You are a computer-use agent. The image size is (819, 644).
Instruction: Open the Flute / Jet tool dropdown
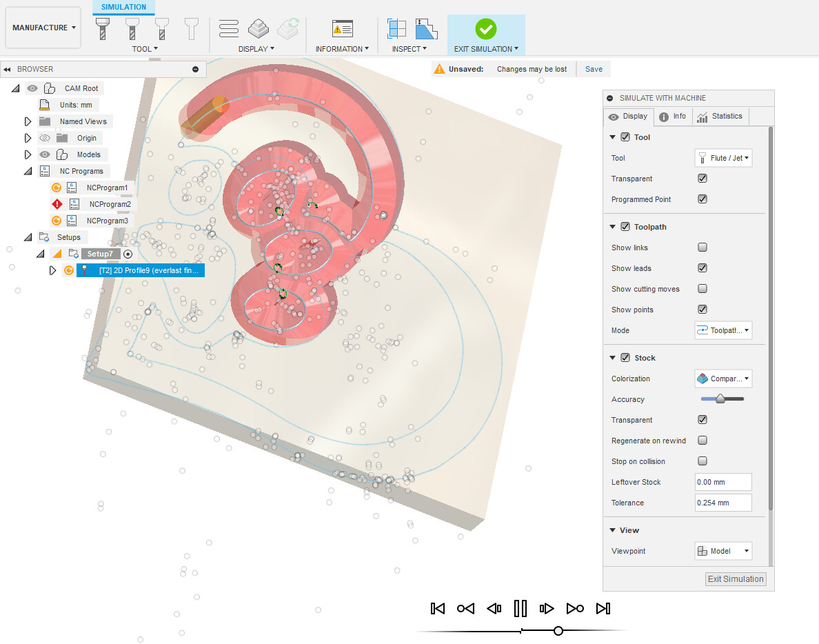723,158
